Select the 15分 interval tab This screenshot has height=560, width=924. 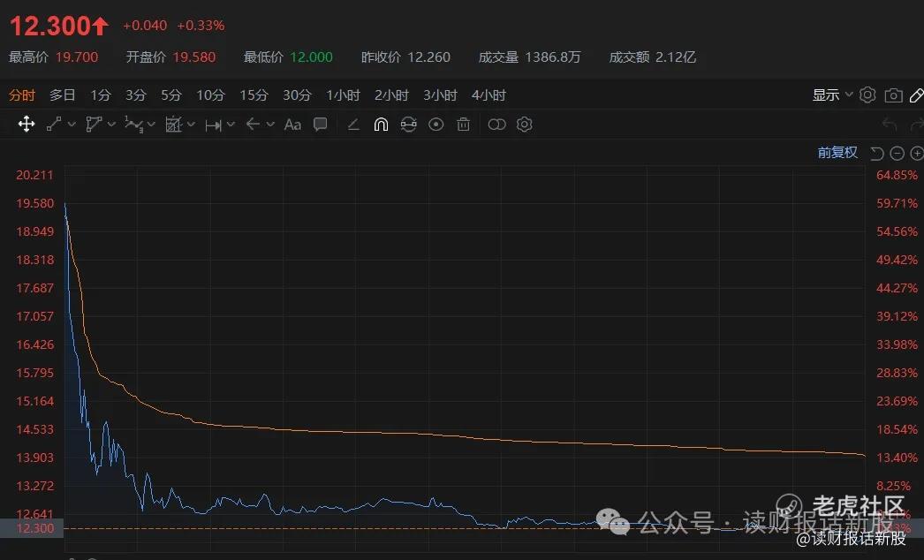254,95
